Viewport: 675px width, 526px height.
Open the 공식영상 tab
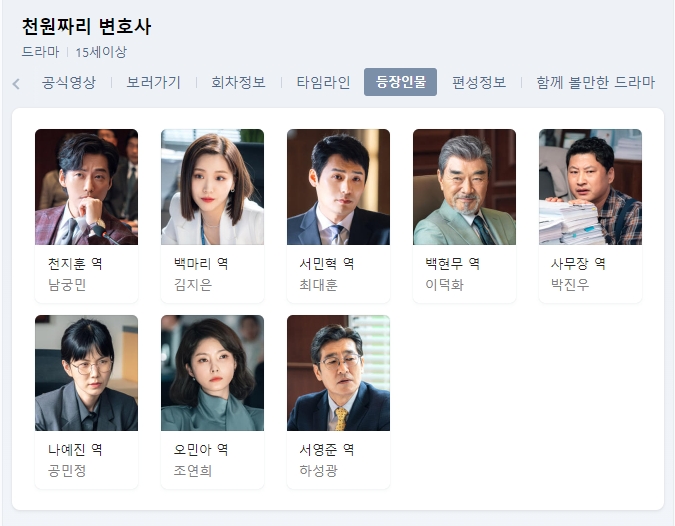pos(69,82)
